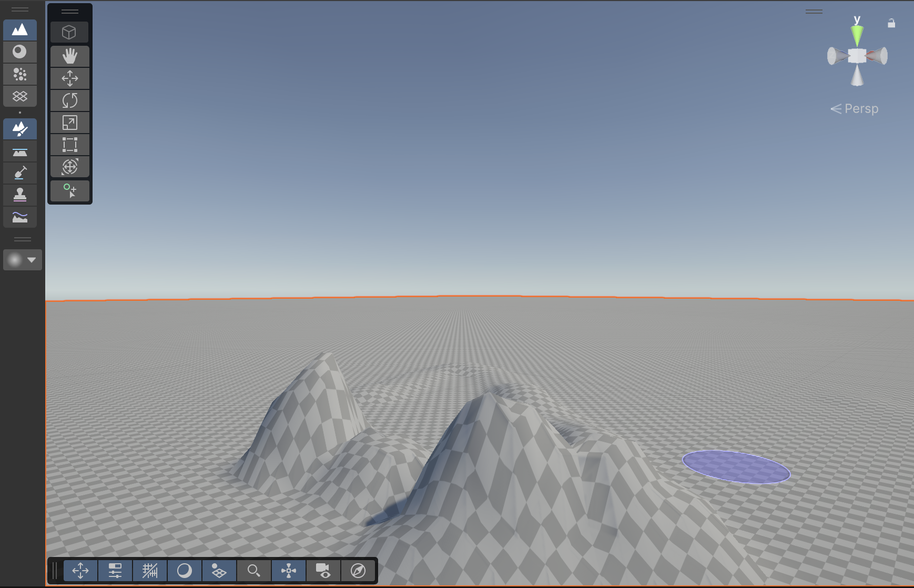Open the brush selection dropdown
The image size is (914, 588).
pos(23,260)
